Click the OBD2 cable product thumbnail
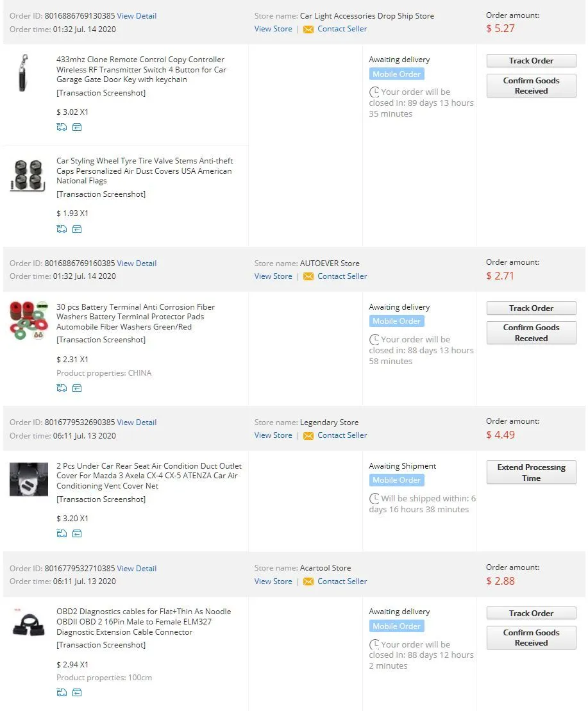Image resolution: width=588 pixels, height=711 pixels. (x=29, y=624)
